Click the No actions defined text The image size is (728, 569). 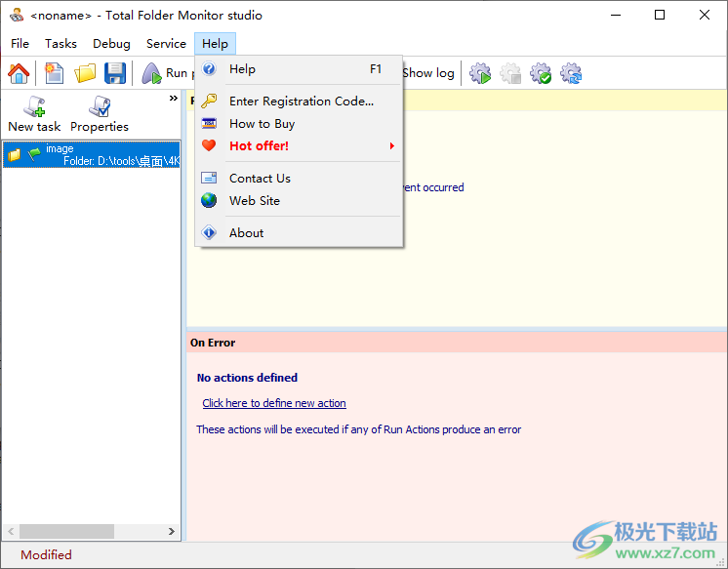247,378
